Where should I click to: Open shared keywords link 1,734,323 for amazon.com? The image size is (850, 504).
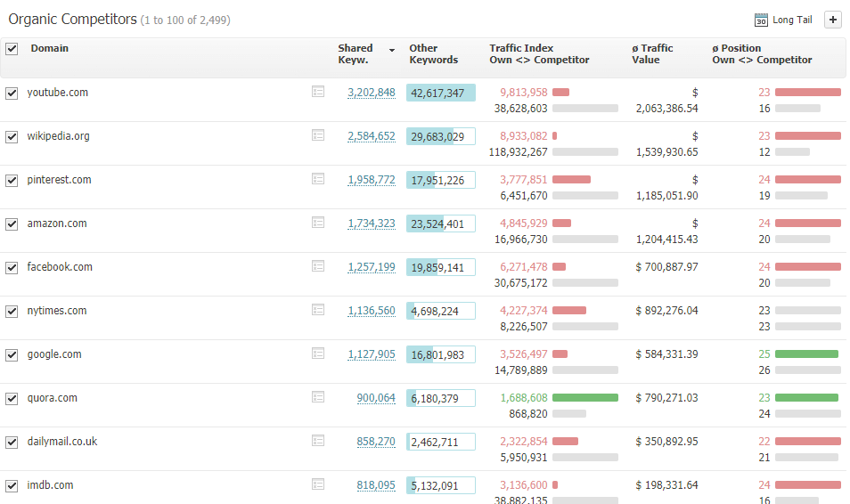coord(372,224)
